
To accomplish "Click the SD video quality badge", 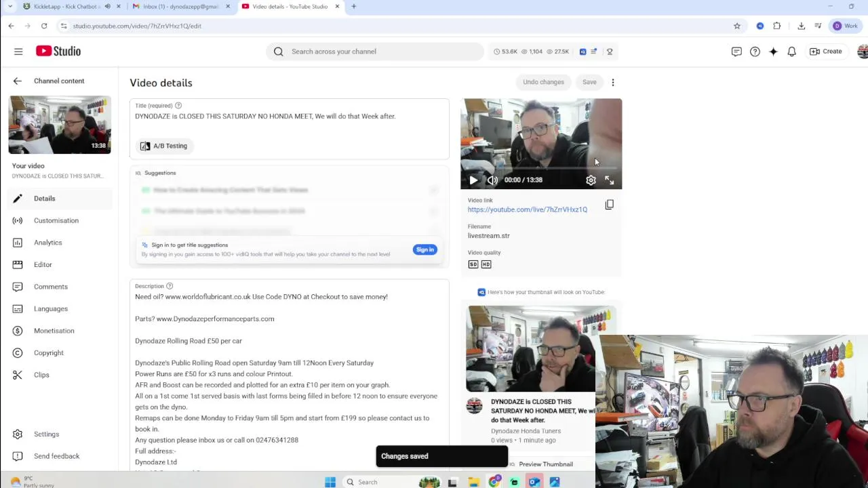I will (x=473, y=264).
